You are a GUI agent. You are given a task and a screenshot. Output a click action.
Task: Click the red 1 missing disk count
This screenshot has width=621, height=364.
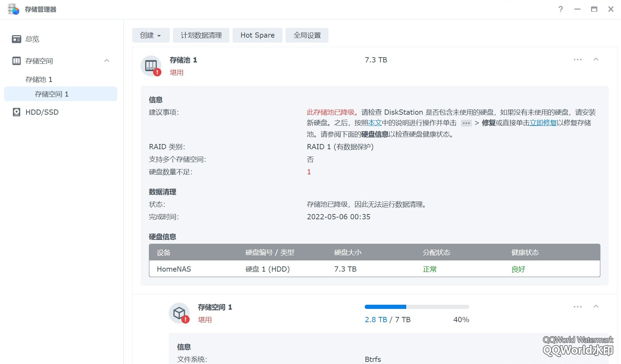coord(309,172)
